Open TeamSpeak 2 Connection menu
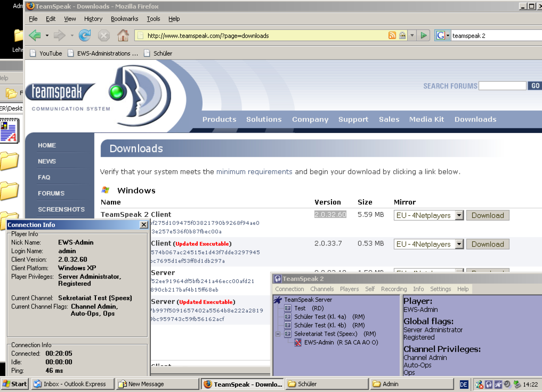The height and width of the screenshot is (392, 542). [x=290, y=289]
